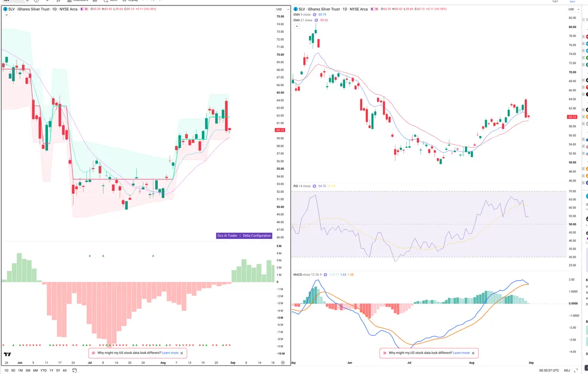Toggle the ADJ adjusted data option
This screenshot has height=374, width=588.
567,371
